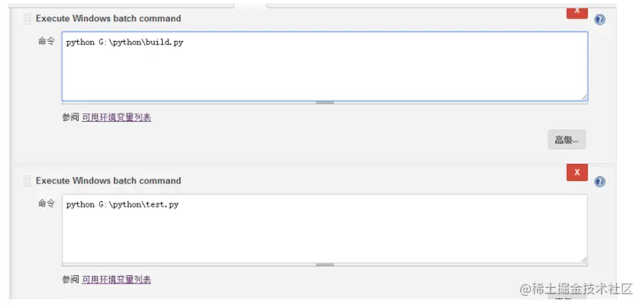Open 可用环境变量列表 link under the test.py command
Screen dimensions: 644x307
tap(116, 279)
